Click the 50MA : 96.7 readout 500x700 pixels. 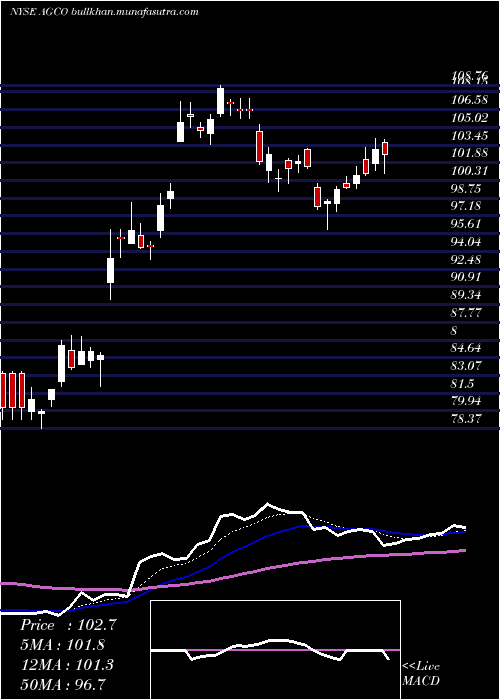click(x=63, y=684)
